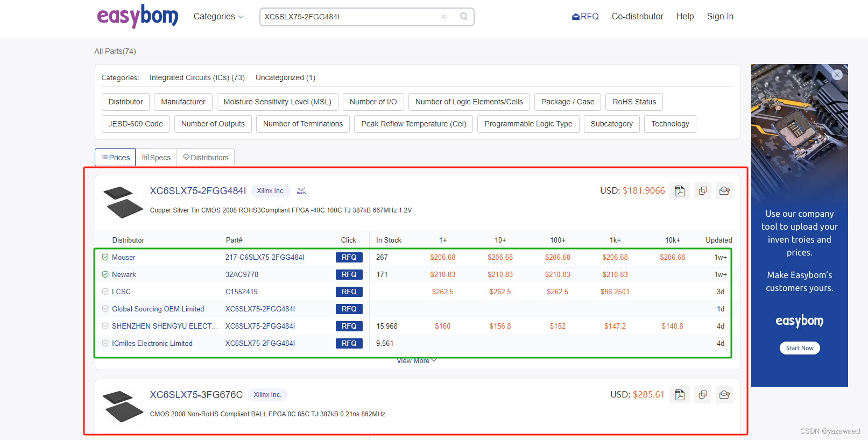Click Start Now in advertisement

[800, 348]
